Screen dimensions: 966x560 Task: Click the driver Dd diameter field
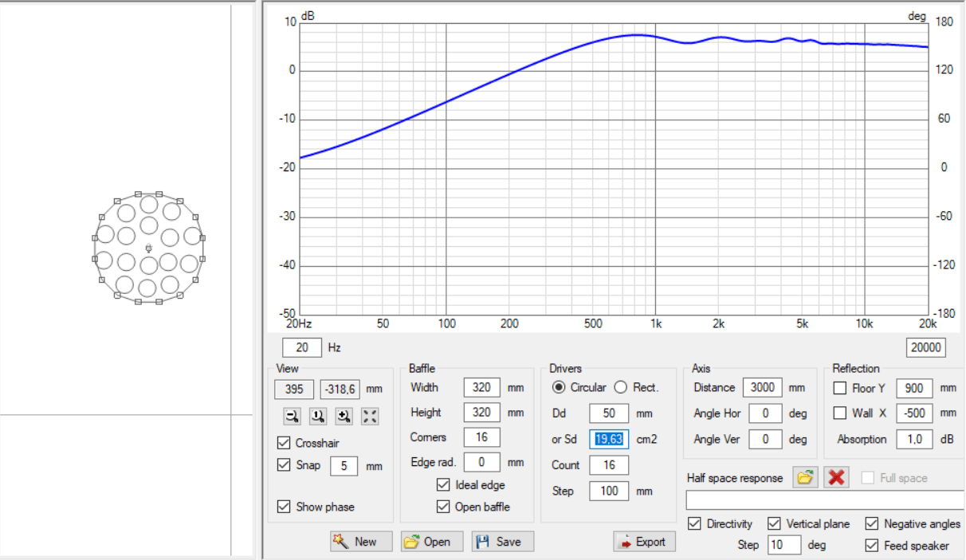click(609, 413)
